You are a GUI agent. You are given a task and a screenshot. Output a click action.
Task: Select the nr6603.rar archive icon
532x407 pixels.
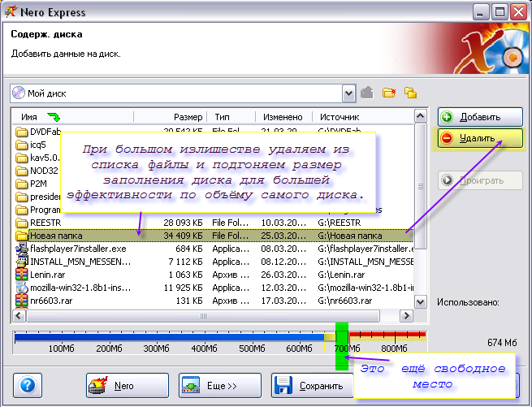(22, 301)
